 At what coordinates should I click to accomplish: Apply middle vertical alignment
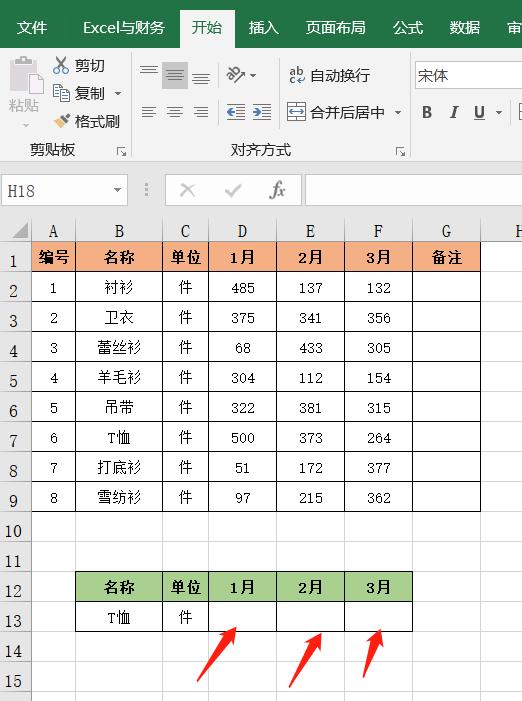(x=175, y=75)
